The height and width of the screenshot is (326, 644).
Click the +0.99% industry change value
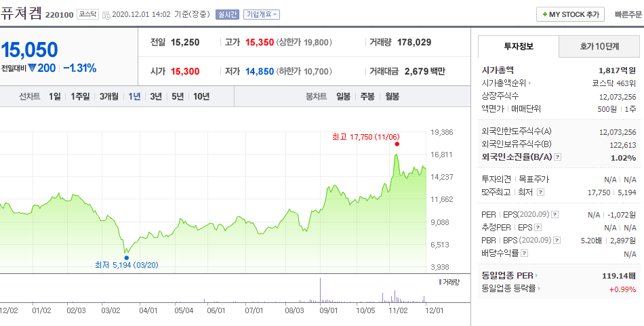(622, 289)
